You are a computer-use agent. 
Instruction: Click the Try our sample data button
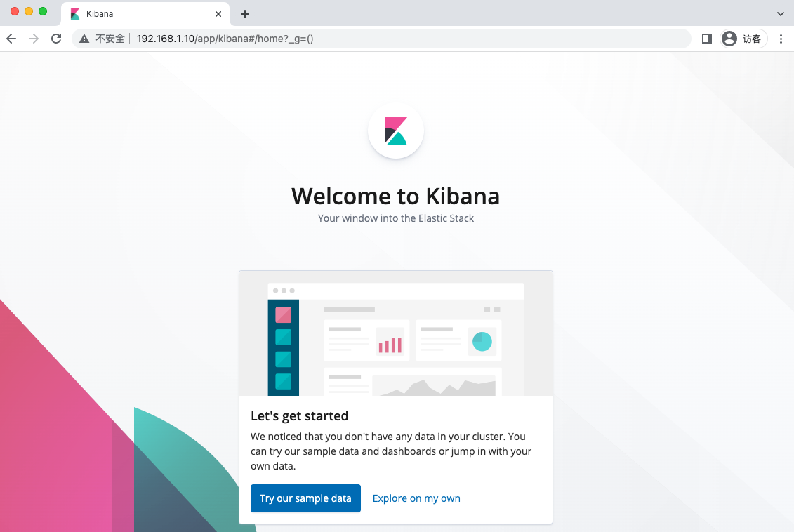click(305, 498)
